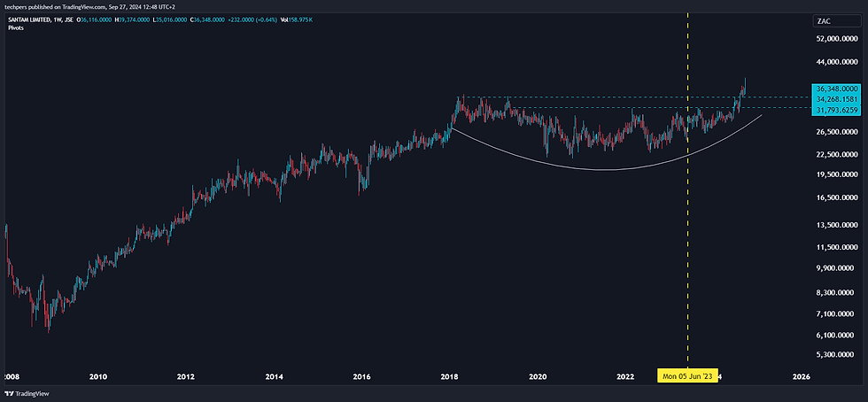Click the SANTAM LIMITED, 1W, JSE symbol title
Screen dimensions: 868x402
tap(41, 20)
